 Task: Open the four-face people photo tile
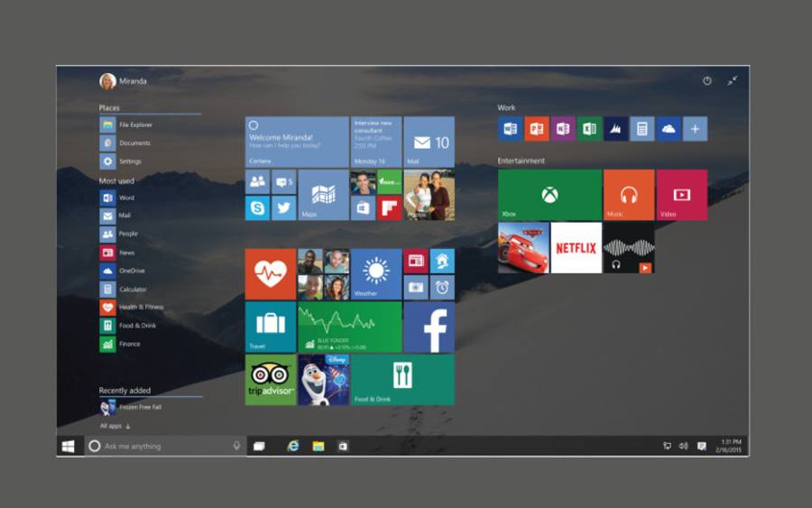coord(323,274)
